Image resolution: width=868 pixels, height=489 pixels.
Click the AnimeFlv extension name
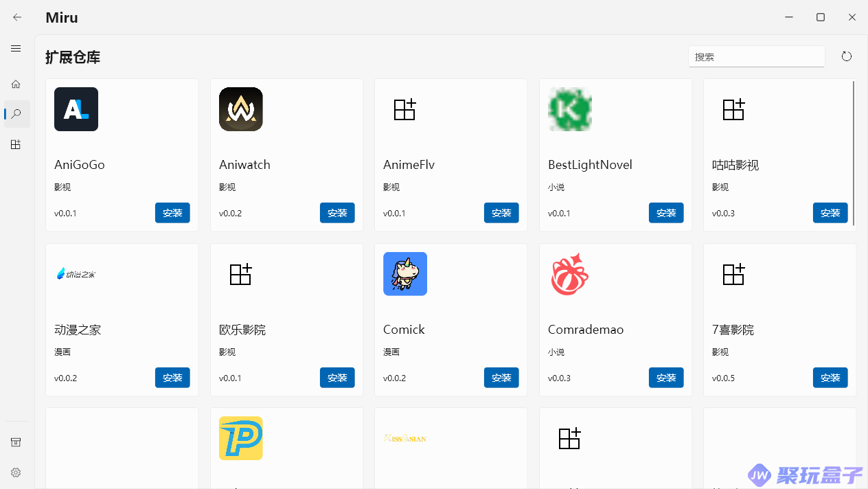coord(409,165)
